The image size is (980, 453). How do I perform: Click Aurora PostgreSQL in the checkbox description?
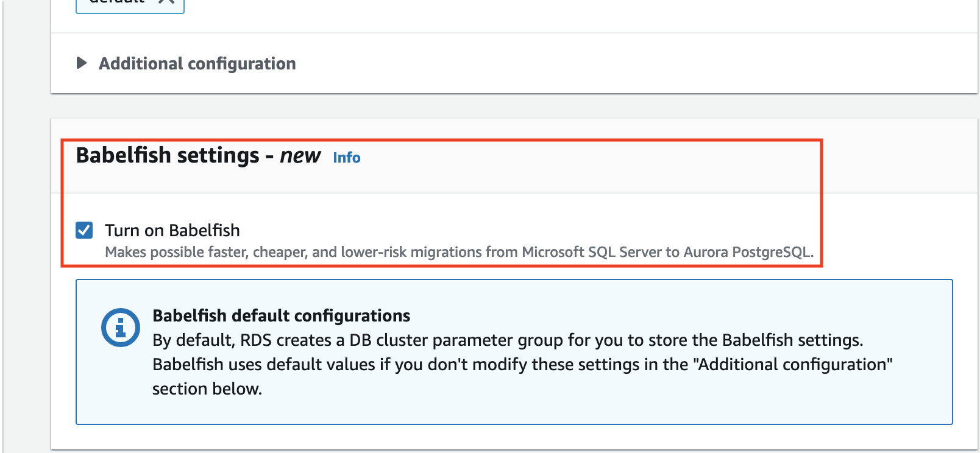point(748,252)
